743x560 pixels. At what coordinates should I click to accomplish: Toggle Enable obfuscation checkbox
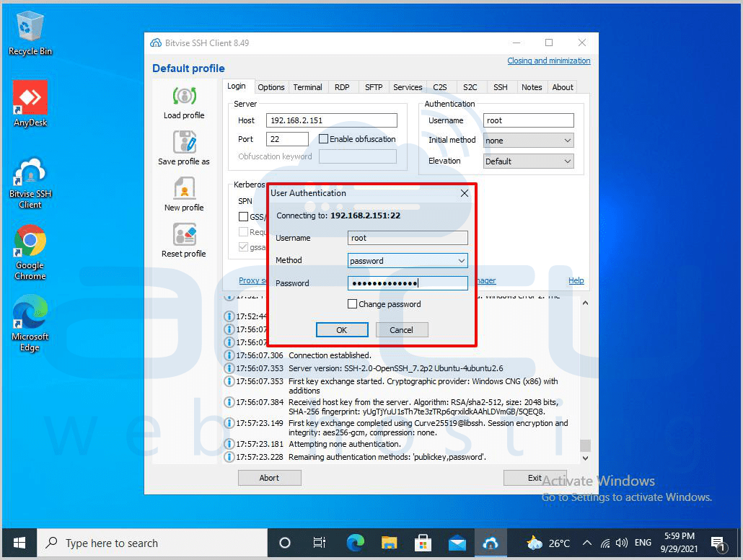point(324,139)
